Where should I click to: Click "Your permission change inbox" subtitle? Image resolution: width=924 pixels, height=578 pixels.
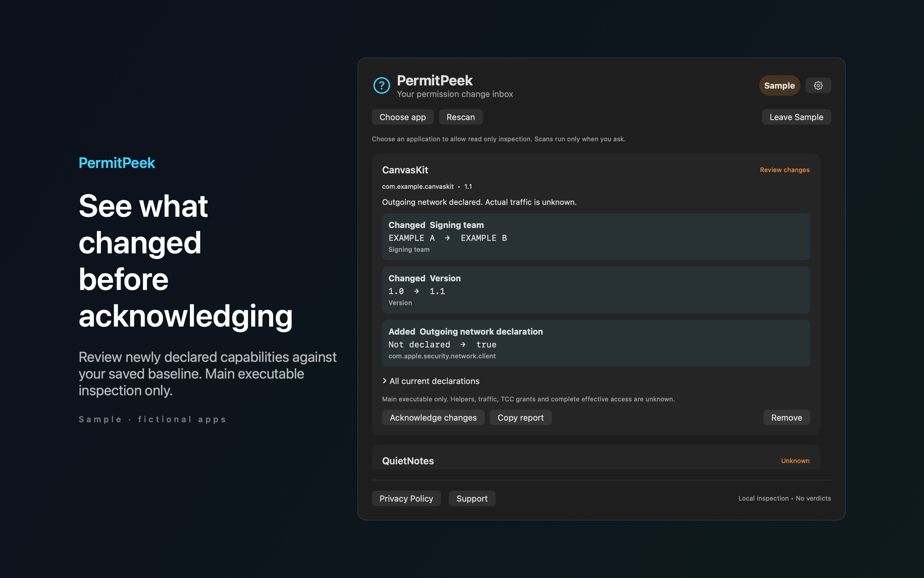(x=455, y=94)
